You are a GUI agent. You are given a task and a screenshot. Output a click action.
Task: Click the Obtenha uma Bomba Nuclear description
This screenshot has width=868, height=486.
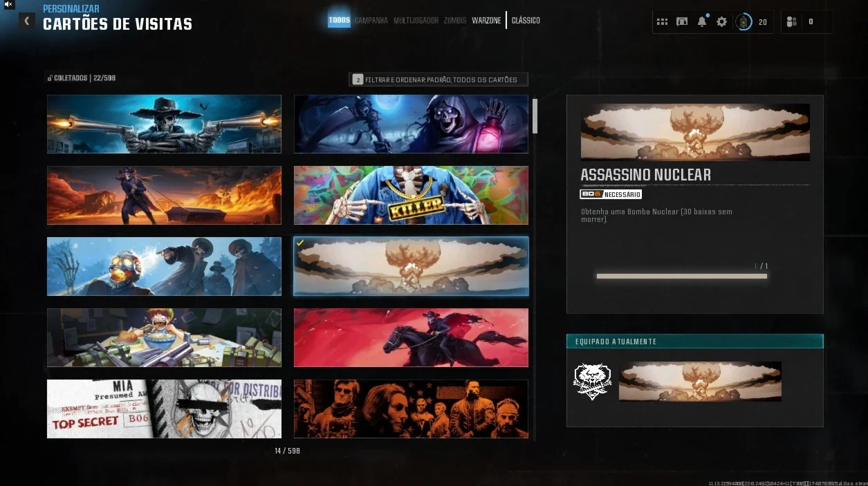pos(656,216)
